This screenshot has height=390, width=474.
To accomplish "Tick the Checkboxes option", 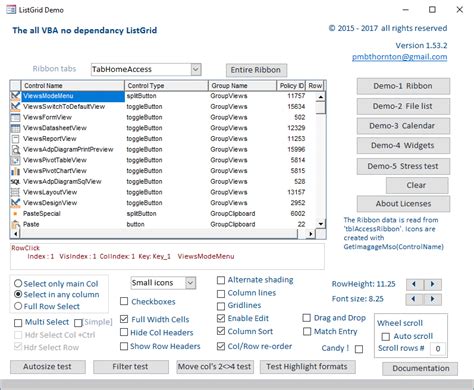I will 124,301.
